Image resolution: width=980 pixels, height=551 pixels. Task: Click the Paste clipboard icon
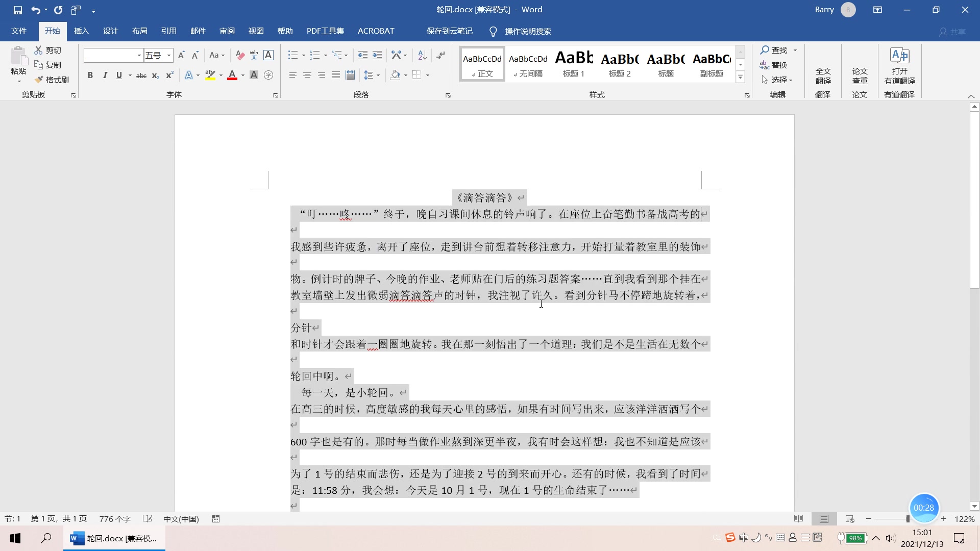18,56
